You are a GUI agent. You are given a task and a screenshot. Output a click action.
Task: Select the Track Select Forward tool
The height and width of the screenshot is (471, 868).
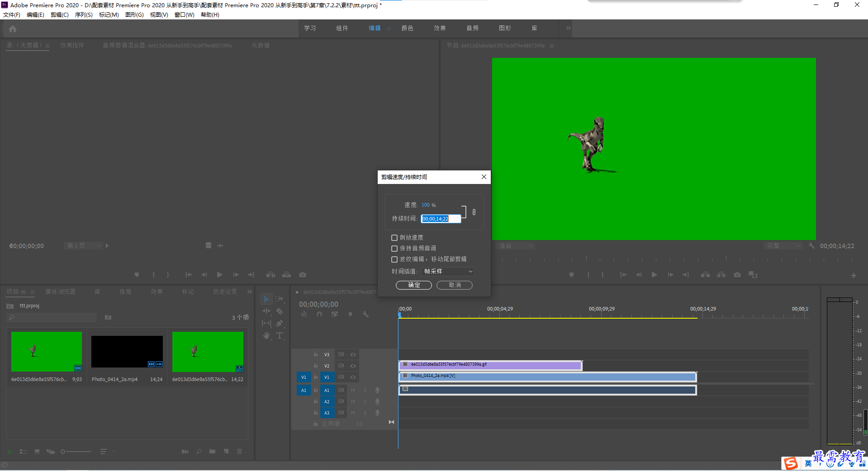point(280,299)
